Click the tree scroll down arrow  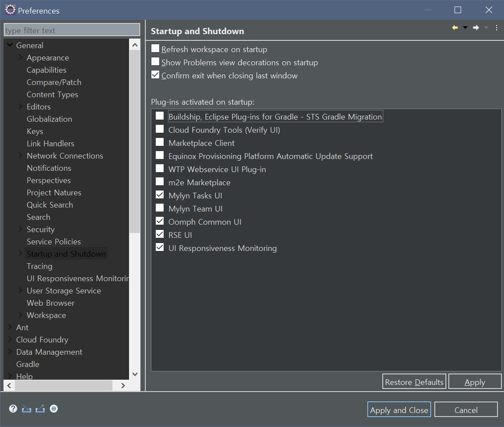tap(135, 374)
